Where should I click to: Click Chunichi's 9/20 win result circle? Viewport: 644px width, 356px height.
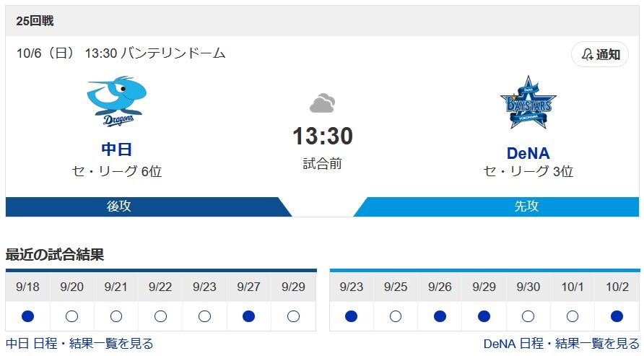(71, 316)
